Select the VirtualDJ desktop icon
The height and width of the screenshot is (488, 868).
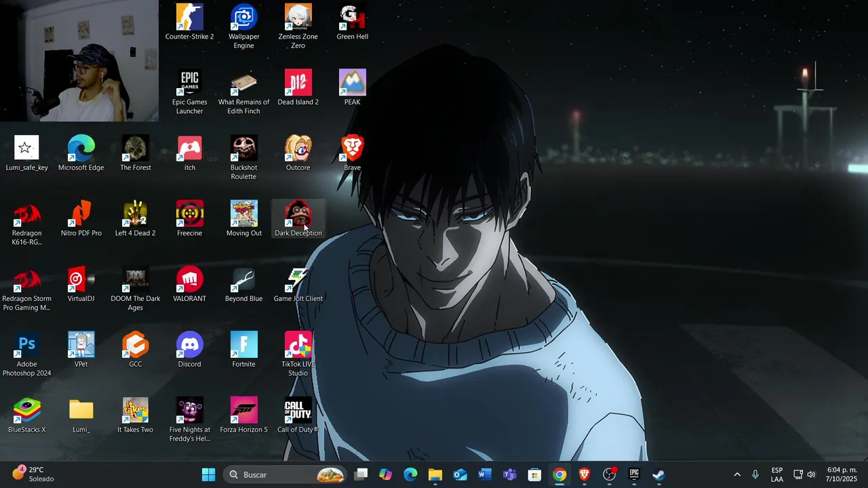pos(81,284)
